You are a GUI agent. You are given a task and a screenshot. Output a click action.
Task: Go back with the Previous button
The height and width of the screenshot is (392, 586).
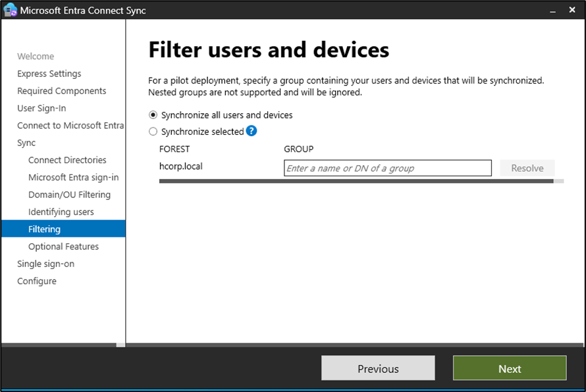coord(378,368)
